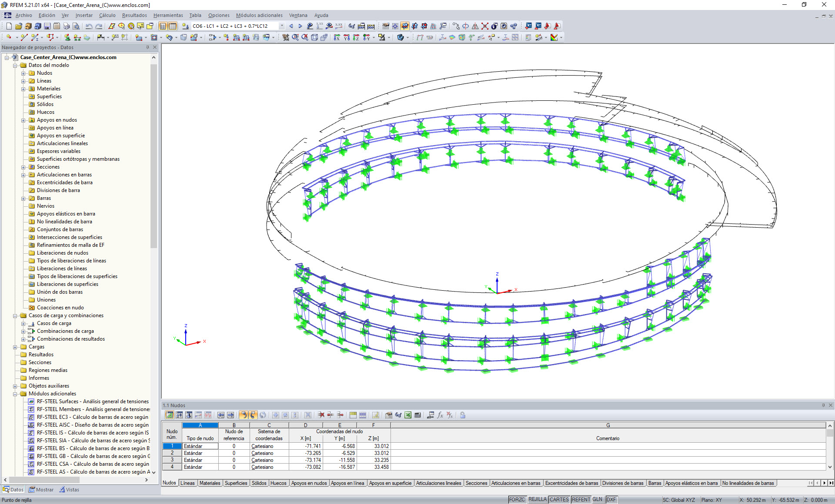Activate the Zoom by window tool
Screen dimensions: 835x504
click(x=295, y=37)
